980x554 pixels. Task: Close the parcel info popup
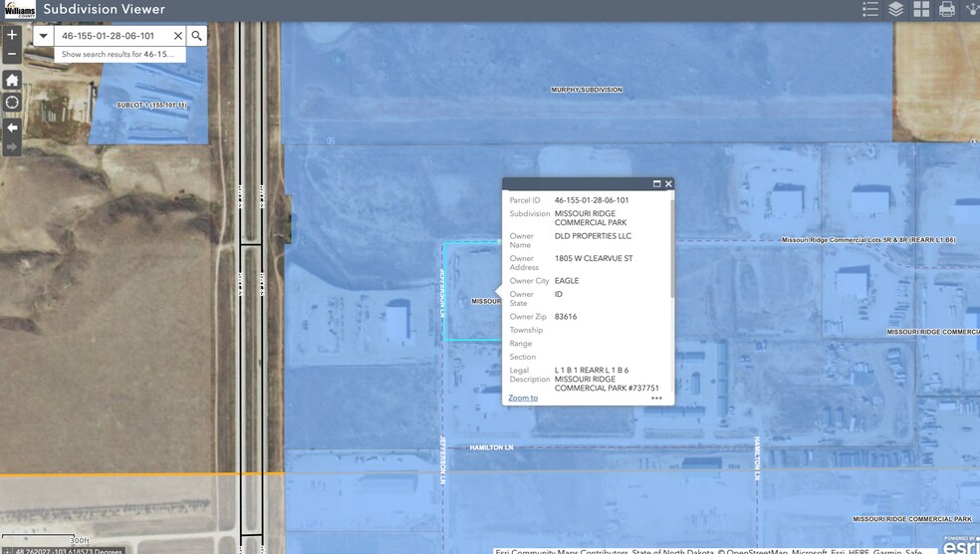(668, 183)
